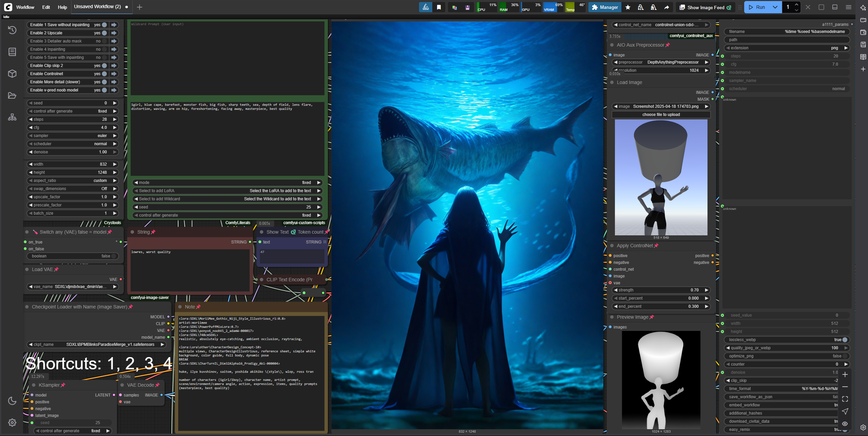This screenshot has width=868, height=436.
Task: Open the Help menu
Action: pyautogui.click(x=62, y=7)
